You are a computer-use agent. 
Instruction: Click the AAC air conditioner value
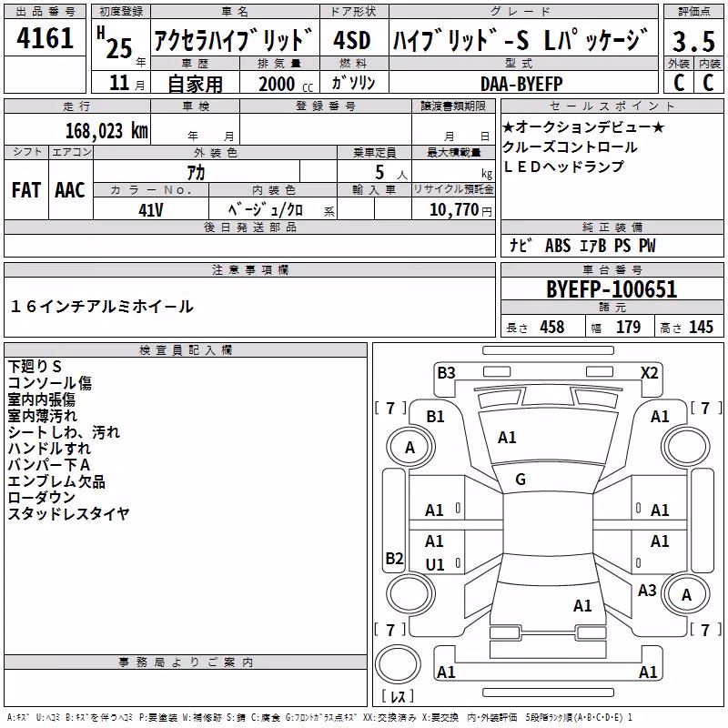[x=70, y=190]
